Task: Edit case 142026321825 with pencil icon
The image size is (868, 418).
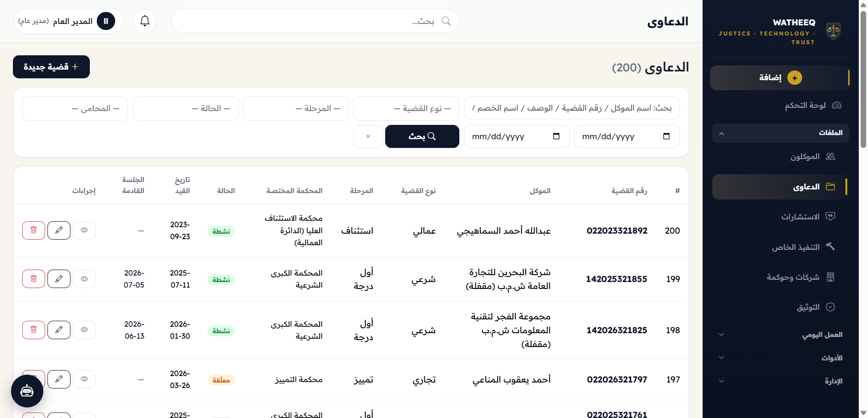Action: pos(59,330)
